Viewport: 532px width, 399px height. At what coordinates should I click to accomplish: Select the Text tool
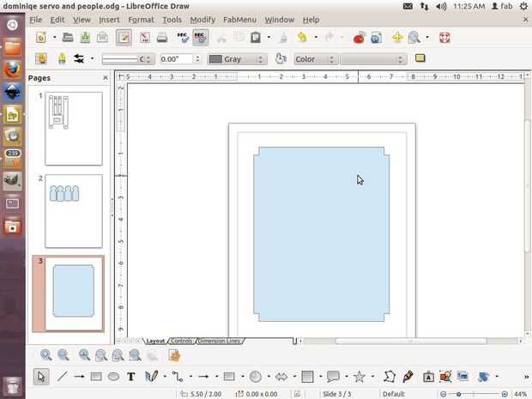click(131, 377)
